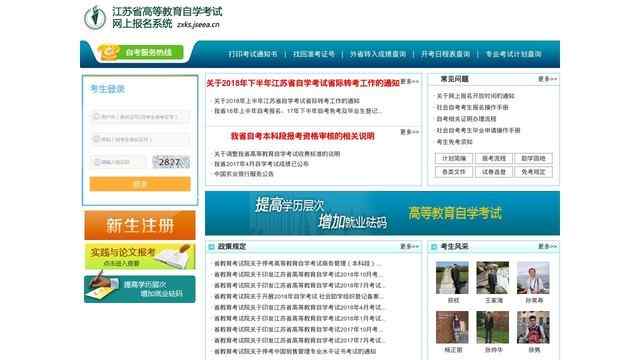Image resolution: width=640 pixels, height=360 pixels.
Task: Click the lock icon in password field
Action: [x=97, y=139]
